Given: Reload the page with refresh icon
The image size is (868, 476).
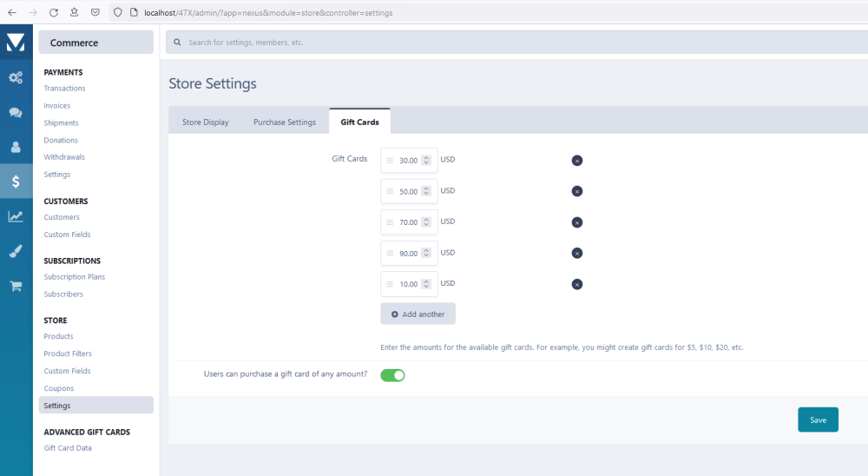Looking at the screenshot, I should pyautogui.click(x=54, y=12).
